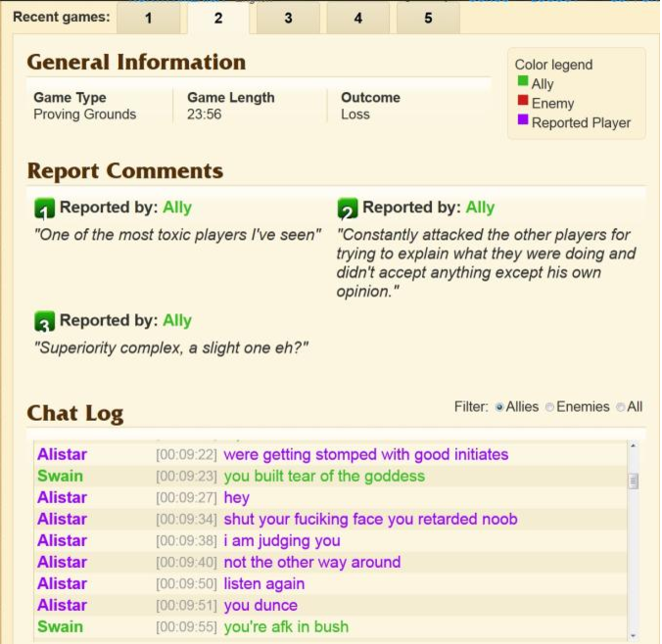Click the chat log scroll up arrow
Image resolution: width=662 pixels, height=644 pixels.
[x=633, y=446]
